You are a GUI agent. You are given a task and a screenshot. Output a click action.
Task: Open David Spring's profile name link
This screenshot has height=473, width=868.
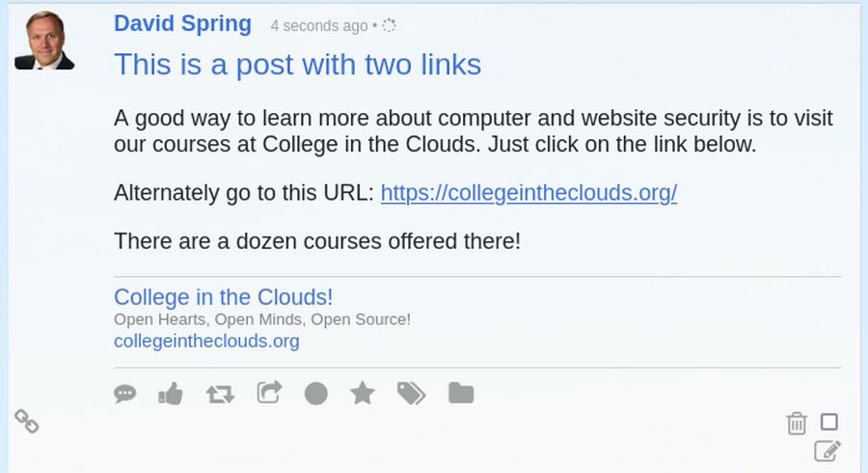pos(182,24)
